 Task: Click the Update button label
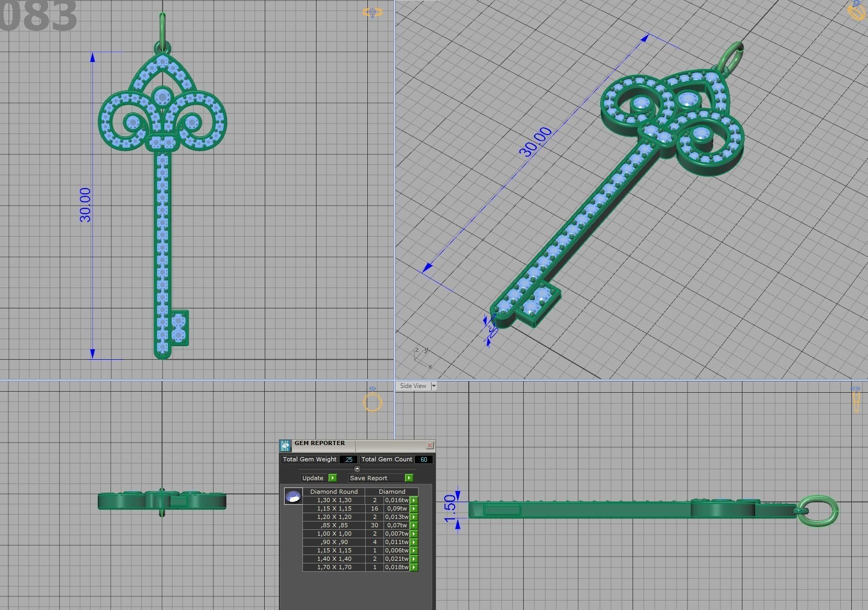[x=313, y=478]
